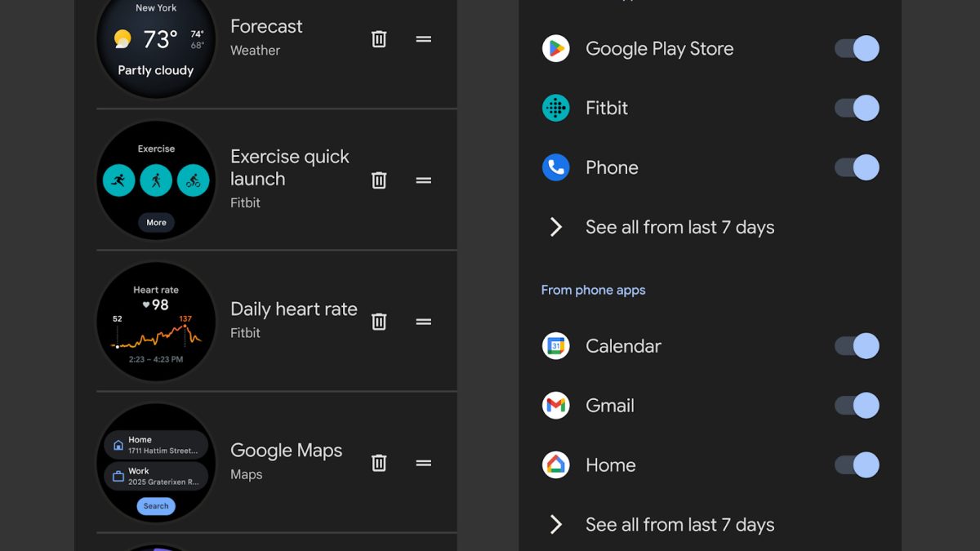This screenshot has width=980, height=551.
Task: Click drag handle beside Google Maps tile
Action: pyautogui.click(x=423, y=463)
